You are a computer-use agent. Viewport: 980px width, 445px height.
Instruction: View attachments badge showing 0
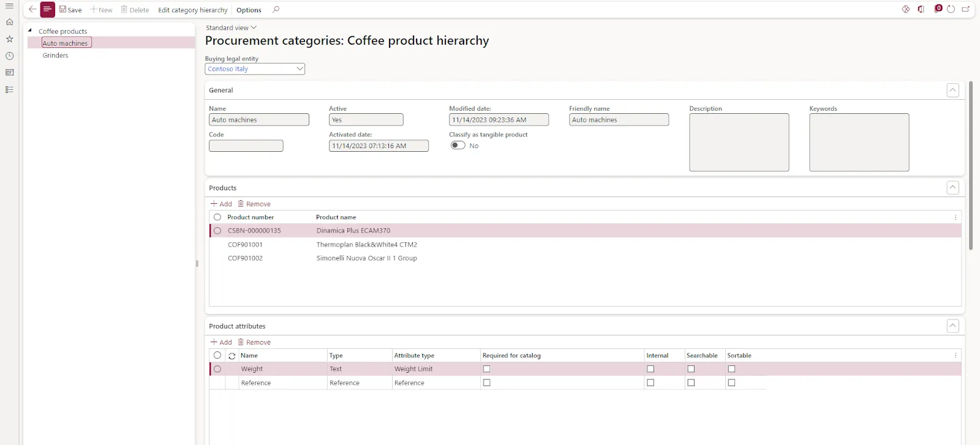pyautogui.click(x=938, y=9)
